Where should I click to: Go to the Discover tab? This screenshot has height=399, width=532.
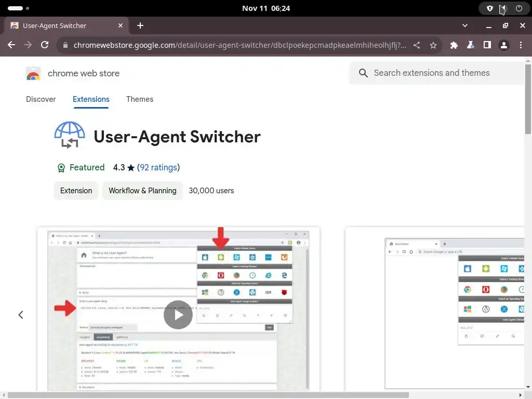point(41,99)
